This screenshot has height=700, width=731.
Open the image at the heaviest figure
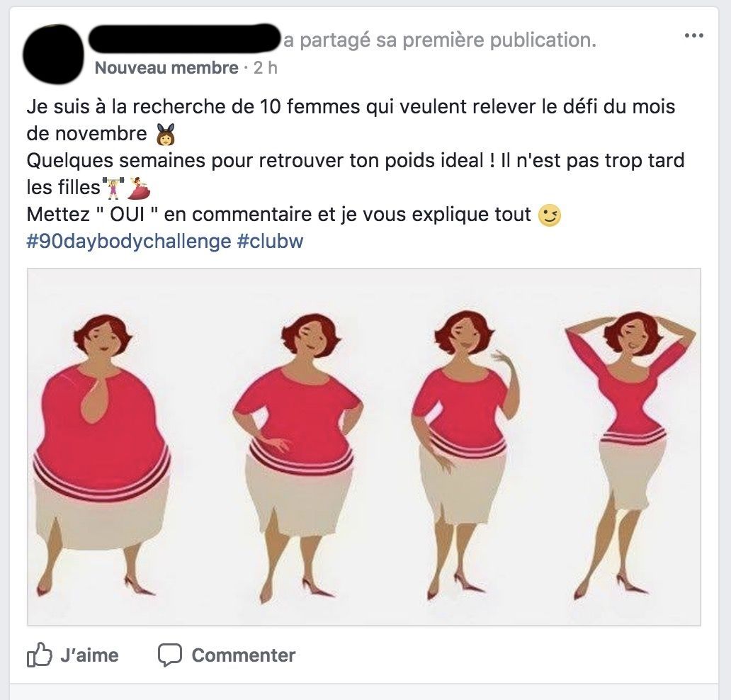[101, 455]
